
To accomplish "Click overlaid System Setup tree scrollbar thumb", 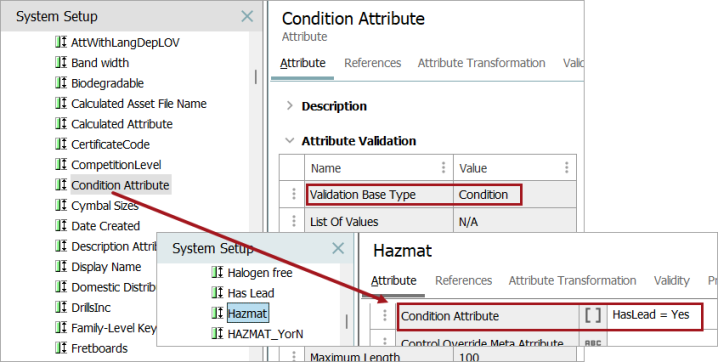I will tap(347, 321).
